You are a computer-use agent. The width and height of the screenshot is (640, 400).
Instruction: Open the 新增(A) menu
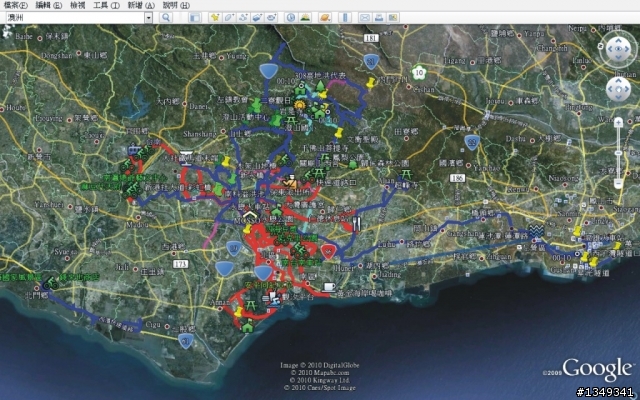pos(141,5)
